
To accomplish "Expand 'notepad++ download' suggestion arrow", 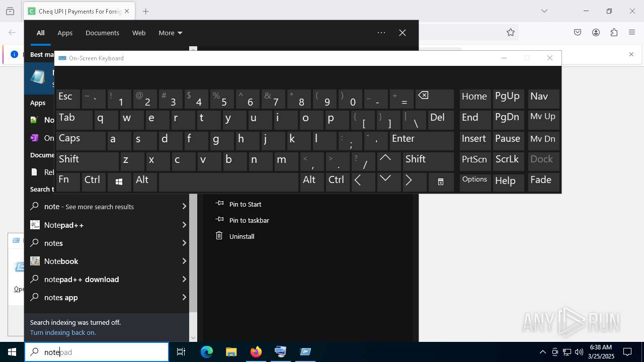I will (x=184, y=279).
